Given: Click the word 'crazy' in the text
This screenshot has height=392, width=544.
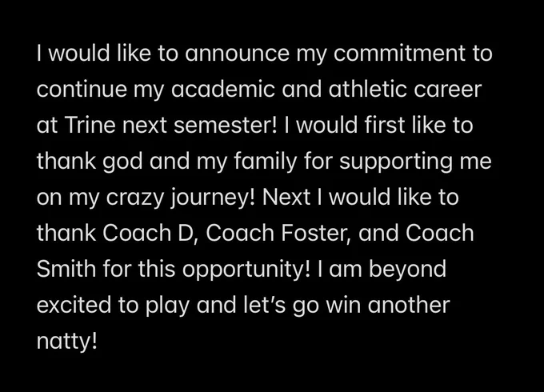Looking at the screenshot, I should pyautogui.click(x=134, y=198).
